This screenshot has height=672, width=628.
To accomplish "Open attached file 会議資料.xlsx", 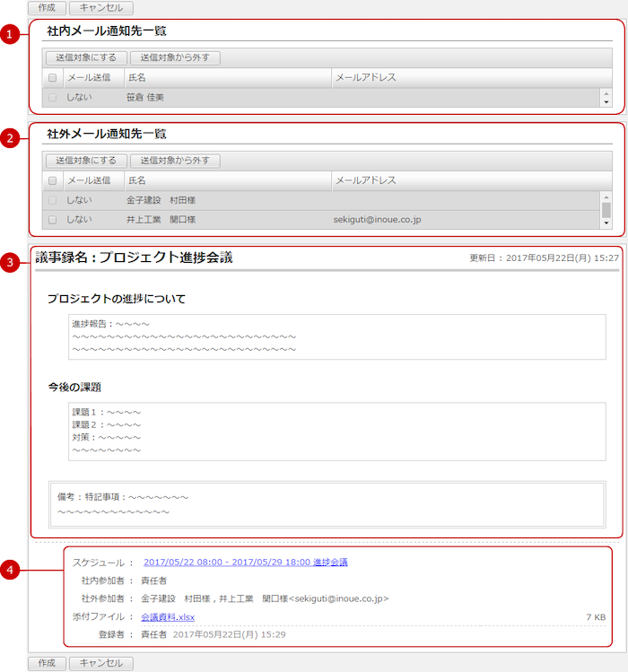I will [168, 617].
